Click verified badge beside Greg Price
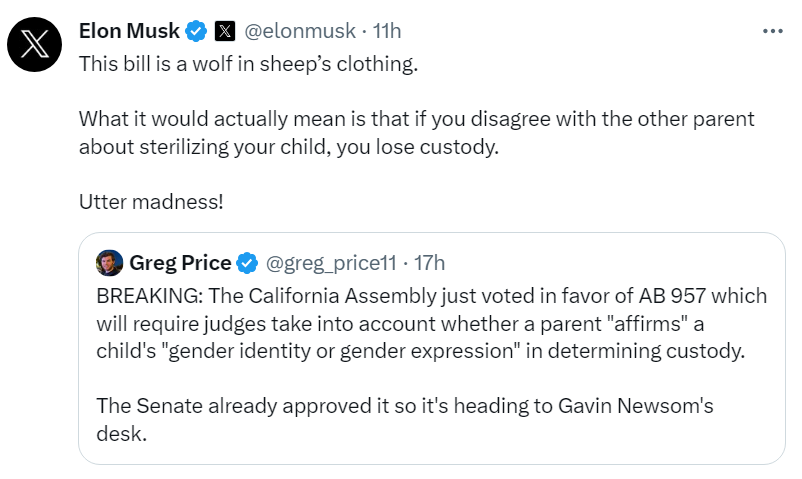The height and width of the screenshot is (479, 802). pyautogui.click(x=246, y=263)
